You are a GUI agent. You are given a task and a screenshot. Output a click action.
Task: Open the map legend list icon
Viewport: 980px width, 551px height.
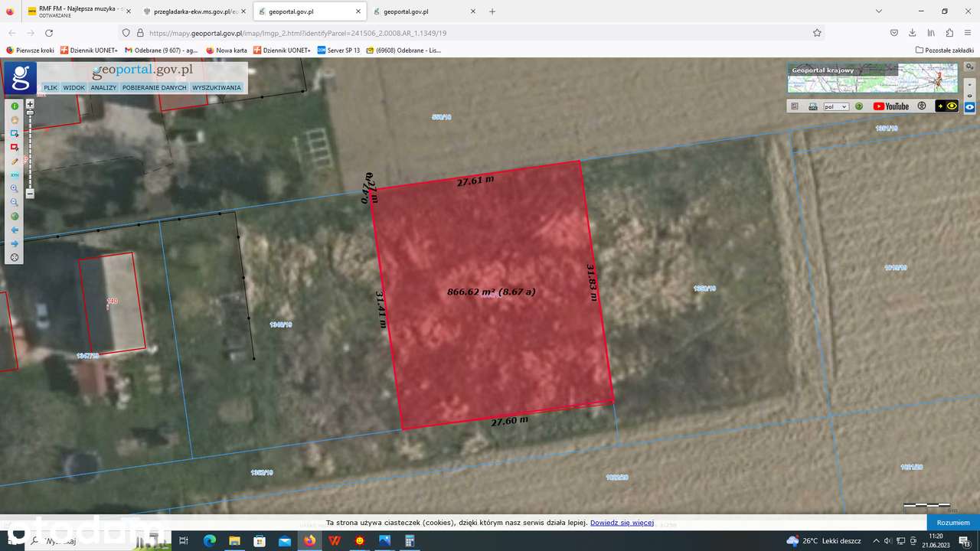[795, 106]
